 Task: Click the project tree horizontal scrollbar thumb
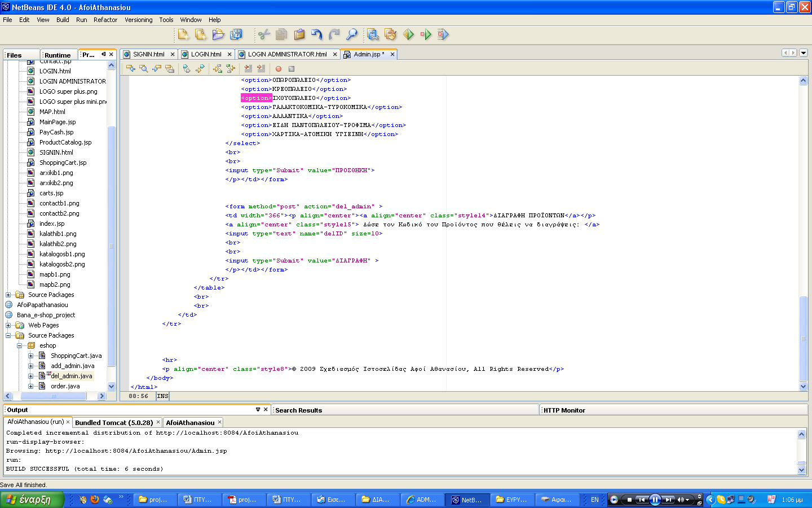(54, 396)
